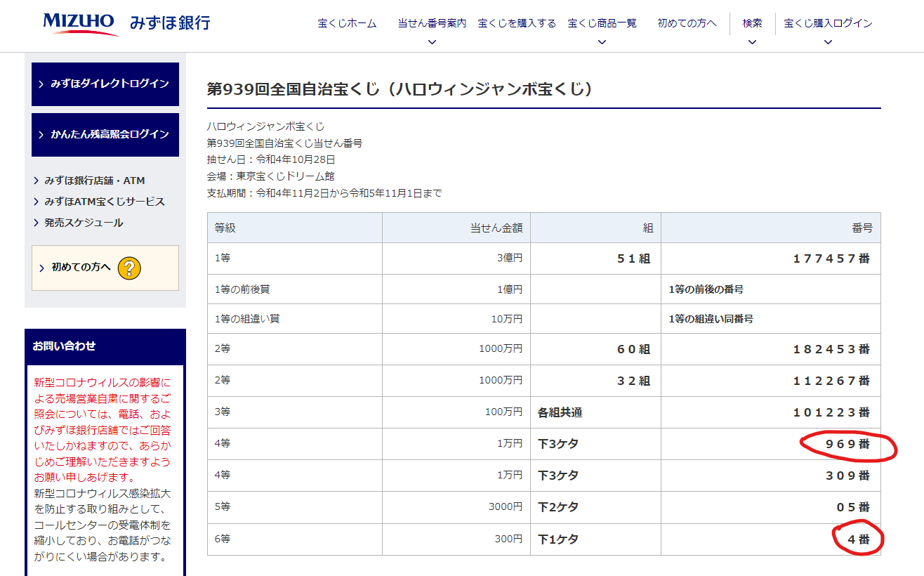Expand chevron under 当せん番号案内
Viewport: 924px width, 576px height.
pos(432,42)
